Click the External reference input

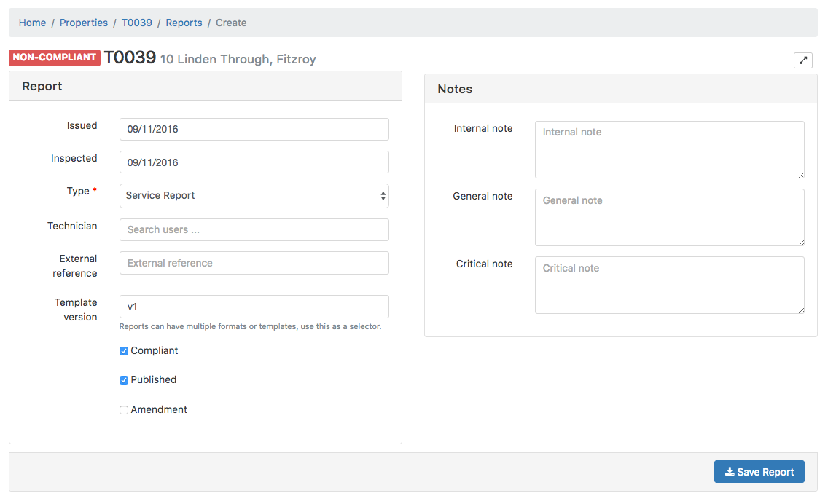254,263
